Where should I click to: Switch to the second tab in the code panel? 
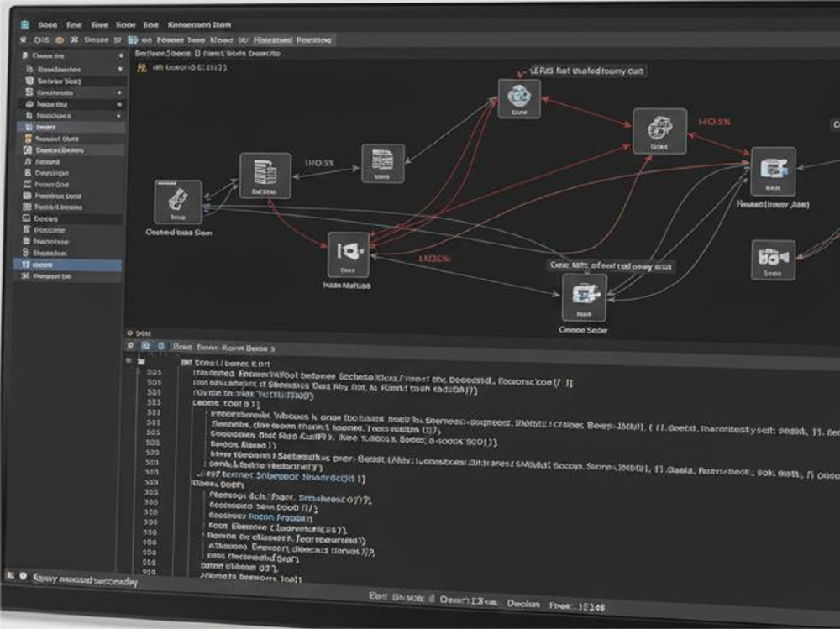point(207,348)
